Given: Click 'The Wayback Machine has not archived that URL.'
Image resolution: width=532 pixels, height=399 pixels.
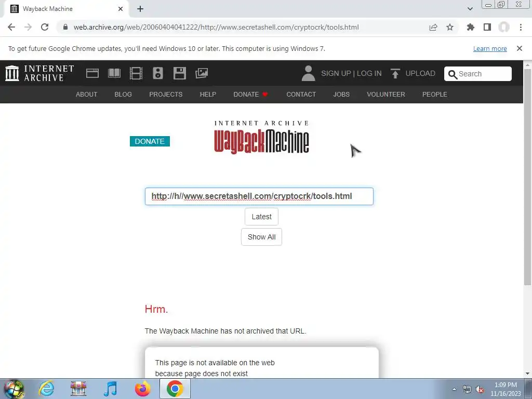Looking at the screenshot, I should pyautogui.click(x=225, y=331).
